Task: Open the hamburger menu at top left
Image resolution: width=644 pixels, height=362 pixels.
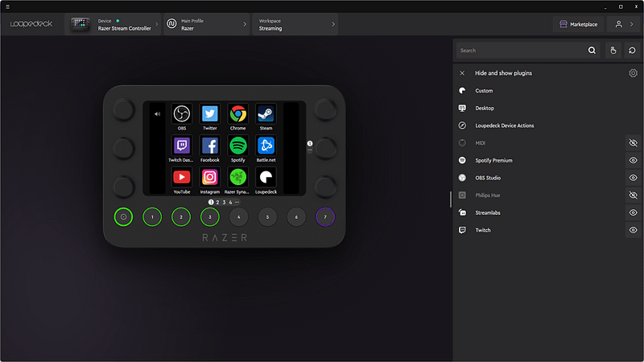Action: click(x=7, y=6)
